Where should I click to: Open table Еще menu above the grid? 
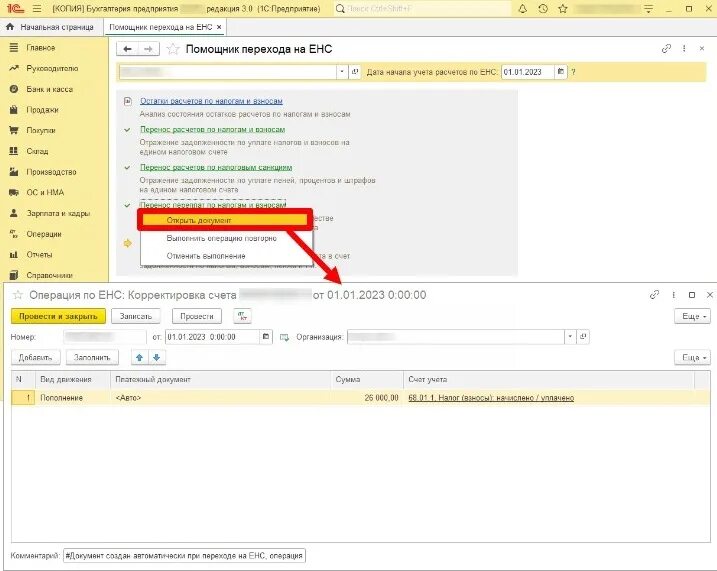(x=692, y=358)
